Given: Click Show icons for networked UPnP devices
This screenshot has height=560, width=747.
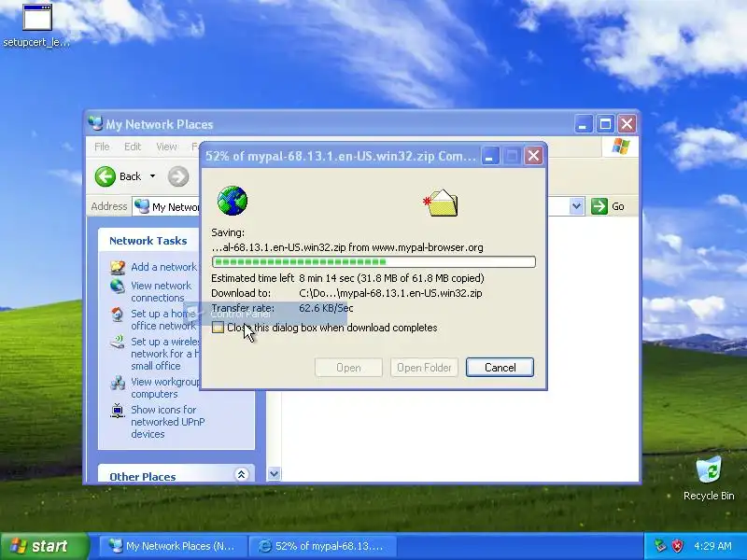Looking at the screenshot, I should 168,422.
